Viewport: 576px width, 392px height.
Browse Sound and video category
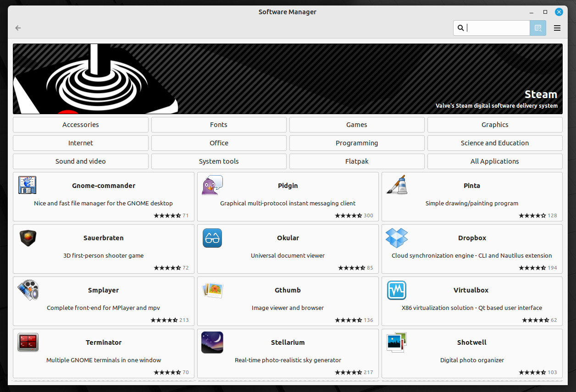pos(81,161)
